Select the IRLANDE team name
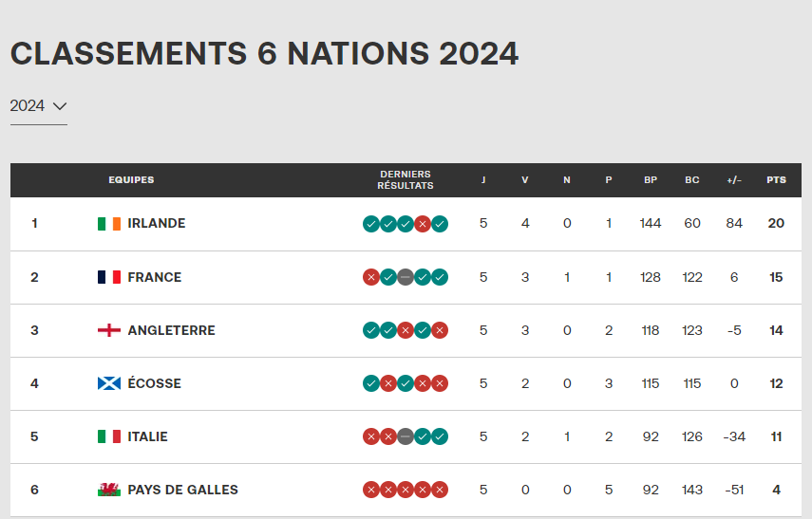The height and width of the screenshot is (519, 812). tap(157, 224)
